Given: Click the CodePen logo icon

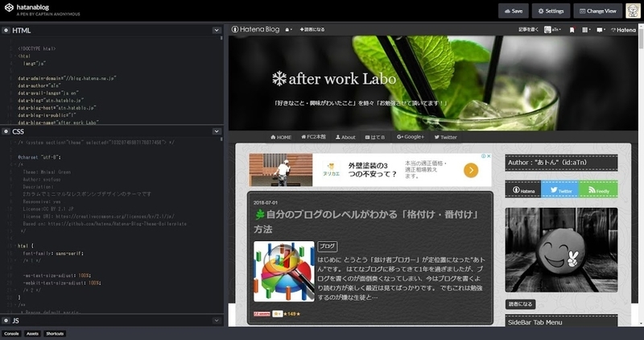Looking at the screenshot, I should [x=9, y=10].
